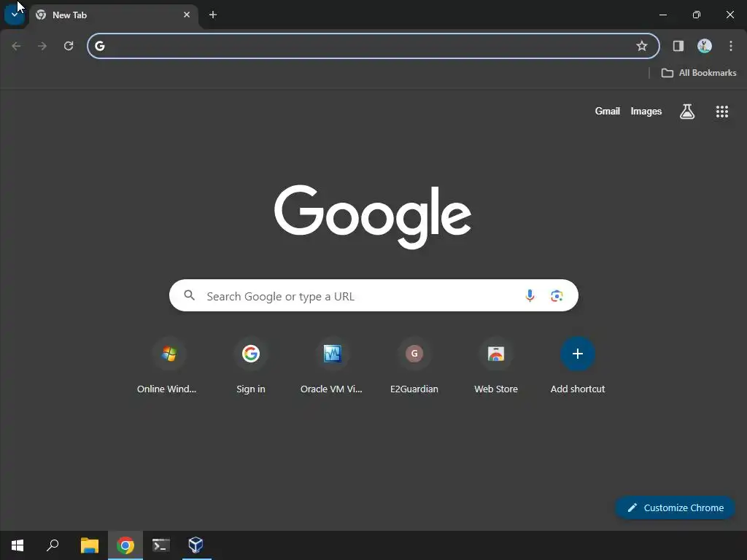Open the Web Store shortcut
747x560 pixels.
[x=496, y=367]
